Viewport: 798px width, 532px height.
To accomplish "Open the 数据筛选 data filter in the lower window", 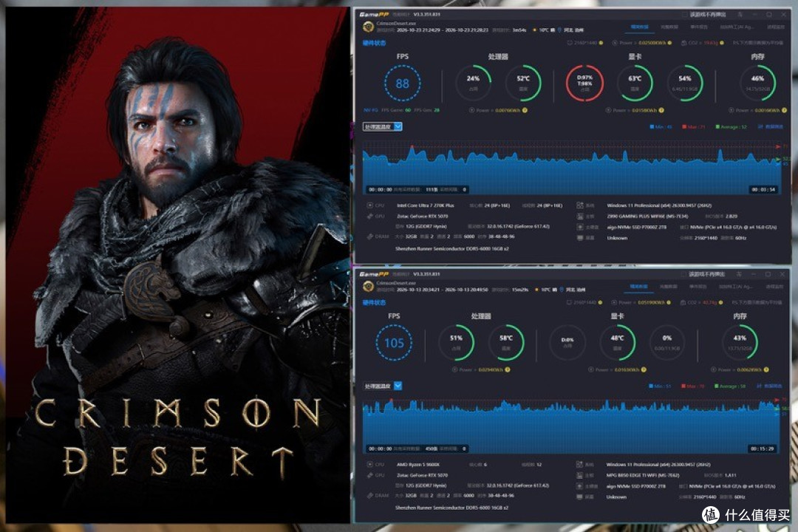I will [770, 386].
